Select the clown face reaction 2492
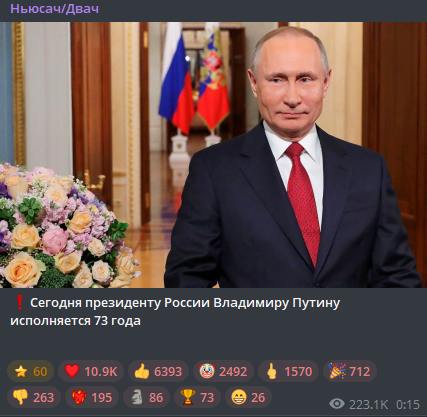Screen dimensions: 427x417 [223, 371]
